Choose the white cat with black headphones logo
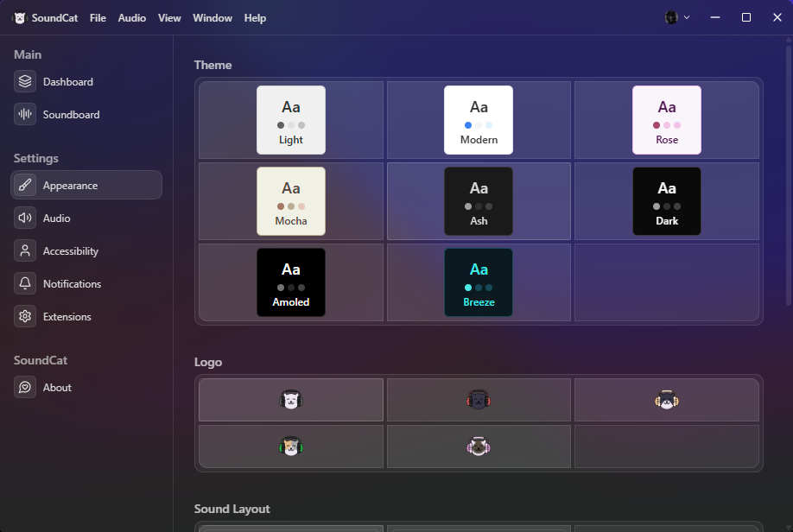793x532 pixels. [291, 400]
